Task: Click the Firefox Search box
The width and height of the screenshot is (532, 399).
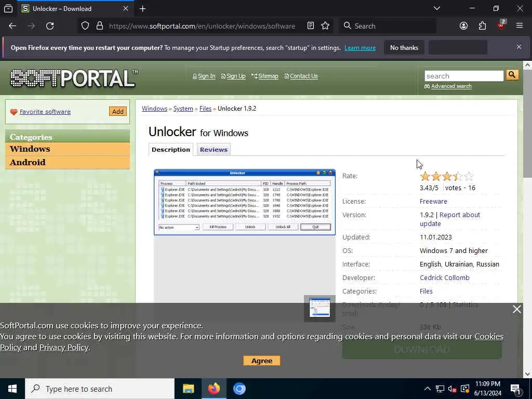Action: 387,26
